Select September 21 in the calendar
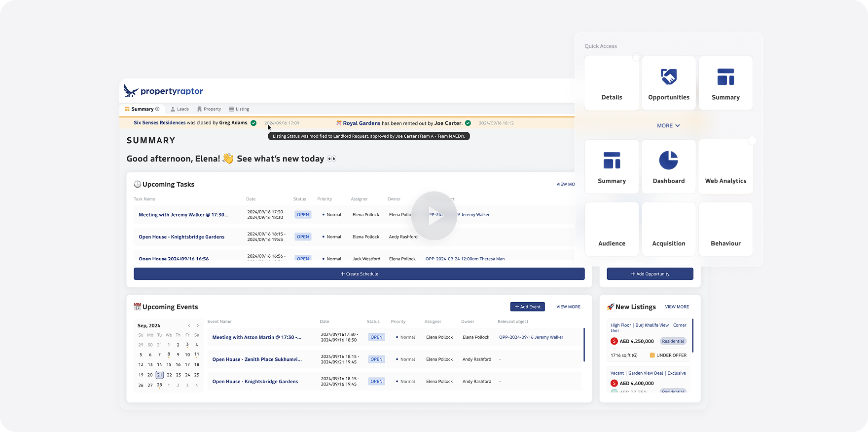868x432 pixels. tap(159, 375)
